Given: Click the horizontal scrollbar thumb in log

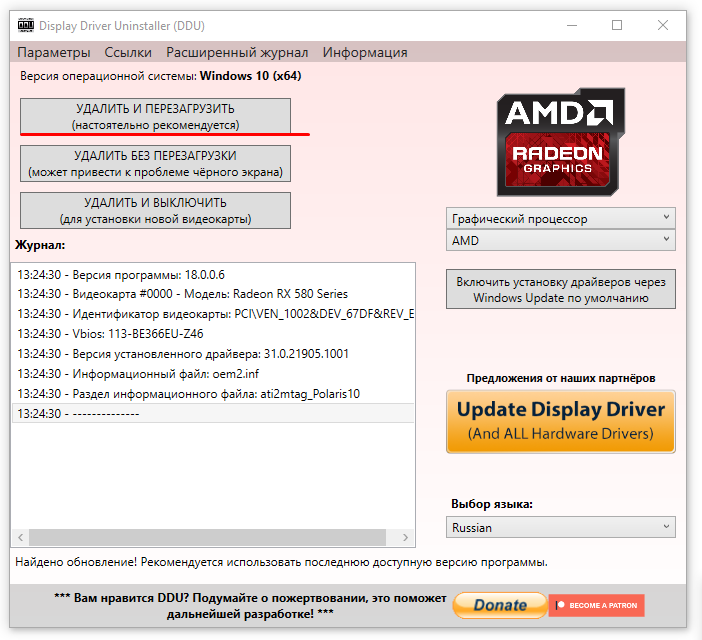Looking at the screenshot, I should click(x=207, y=537).
